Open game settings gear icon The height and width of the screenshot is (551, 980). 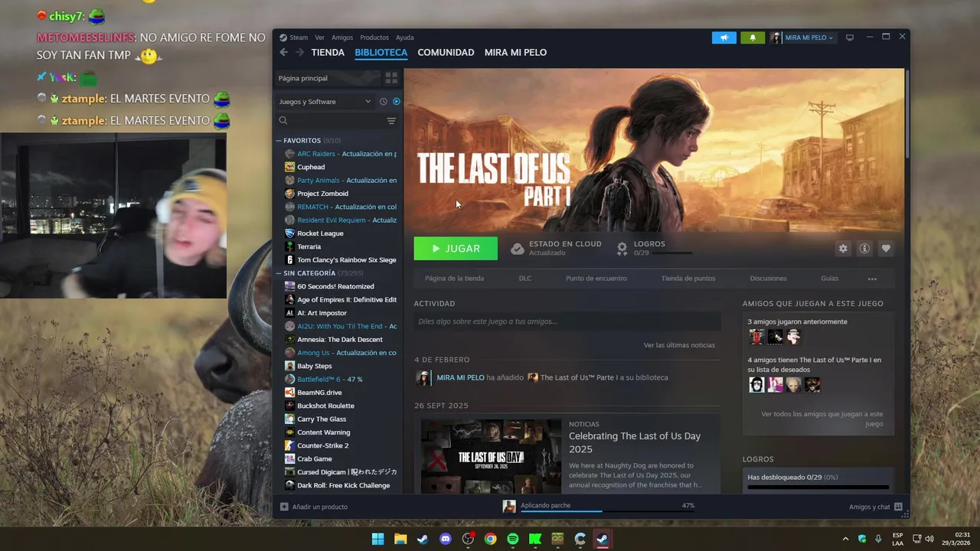[x=843, y=249]
